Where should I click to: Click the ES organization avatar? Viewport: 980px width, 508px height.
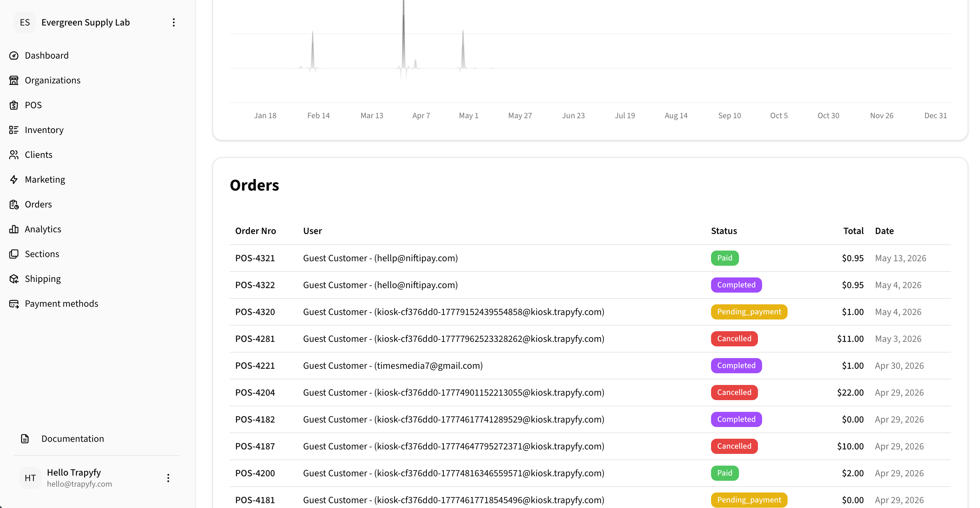tap(25, 22)
